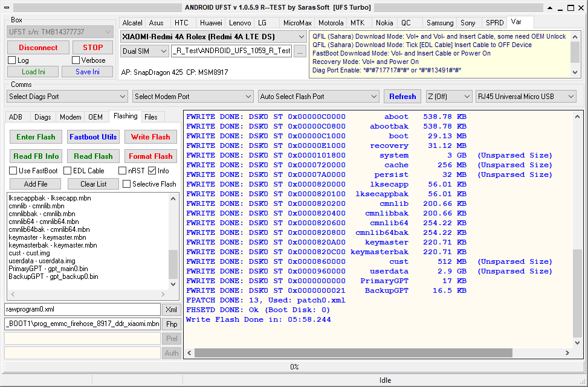
Task: Click the info panel's scroll-down arrow
Action: 575,72
